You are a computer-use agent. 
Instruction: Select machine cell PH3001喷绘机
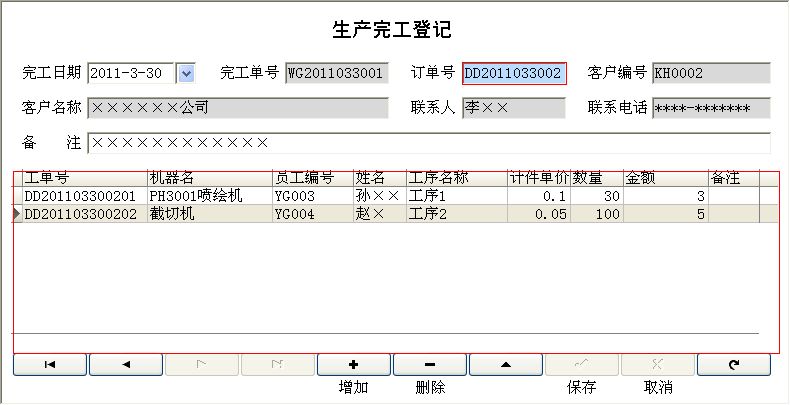pyautogui.click(x=210, y=196)
